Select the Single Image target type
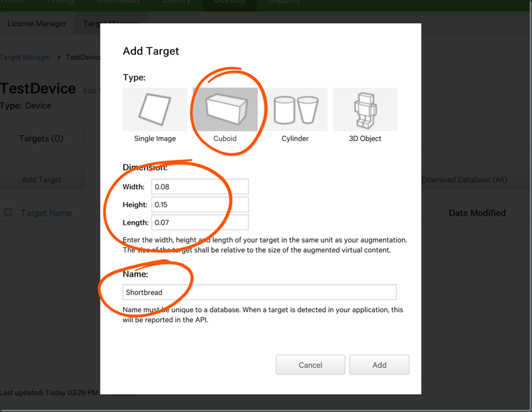Viewport: 532px width, 412px height. coord(155,109)
